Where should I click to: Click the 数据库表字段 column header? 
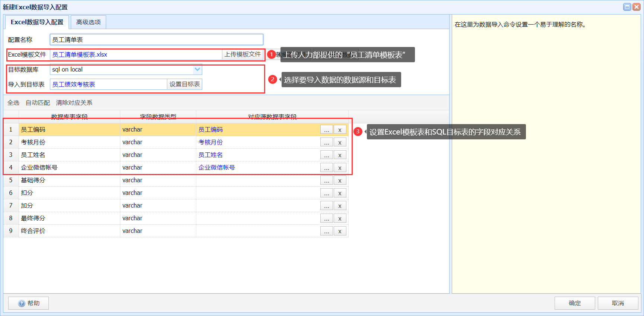click(x=69, y=117)
